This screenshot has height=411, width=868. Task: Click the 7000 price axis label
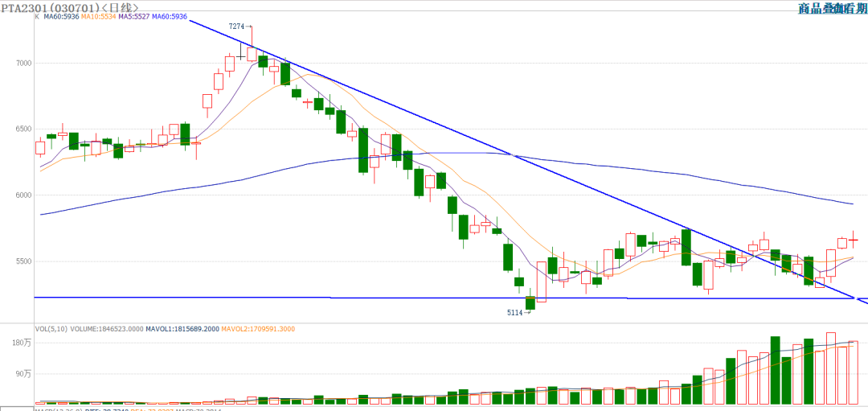point(23,64)
